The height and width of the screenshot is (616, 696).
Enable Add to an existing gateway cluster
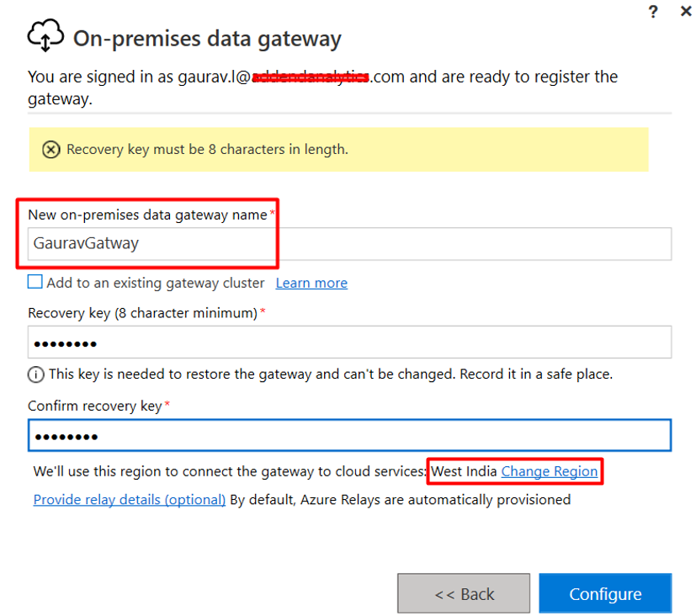point(35,283)
